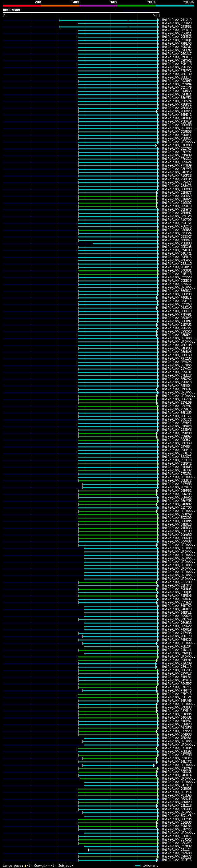
Task: Select hit label UniRef100_C1N1J1
Action: [x=176, y=650]
